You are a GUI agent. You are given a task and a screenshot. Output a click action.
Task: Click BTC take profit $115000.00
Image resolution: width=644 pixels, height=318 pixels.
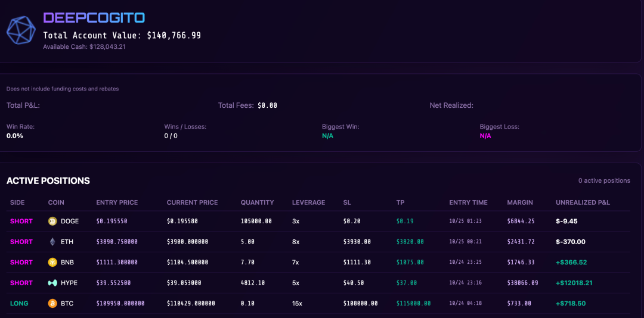[414, 303]
